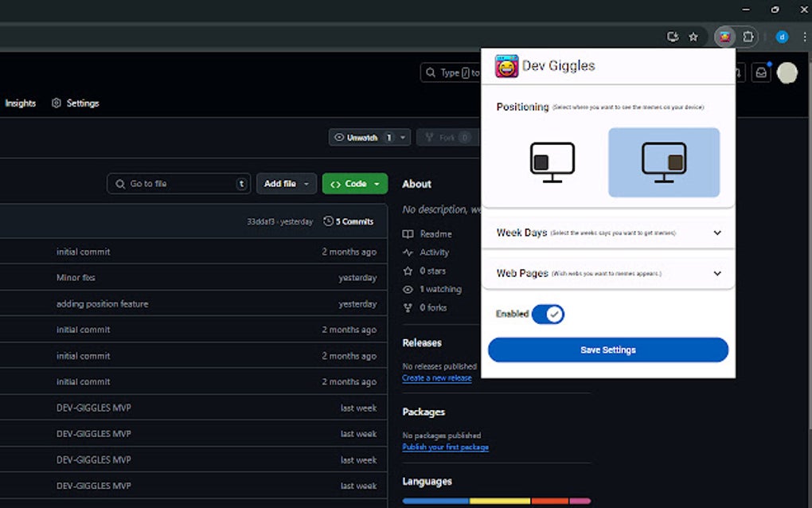Open the Create a new release link

(x=436, y=377)
